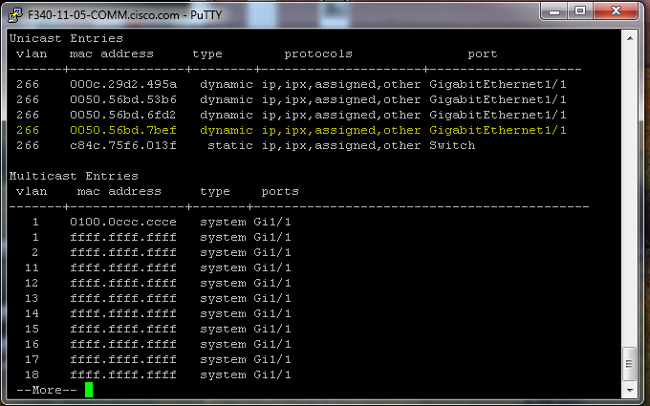
Task: Click the protocols column header
Action: [318, 53]
